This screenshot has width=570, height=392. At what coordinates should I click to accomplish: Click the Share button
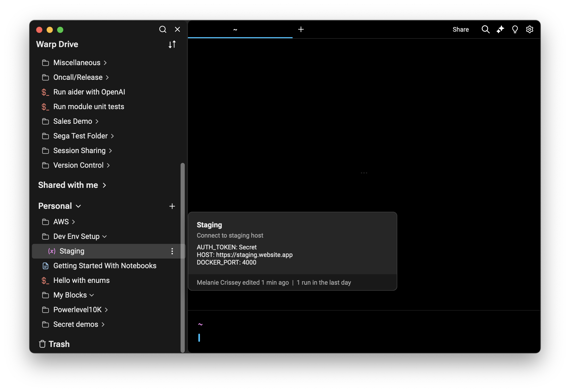click(x=461, y=29)
